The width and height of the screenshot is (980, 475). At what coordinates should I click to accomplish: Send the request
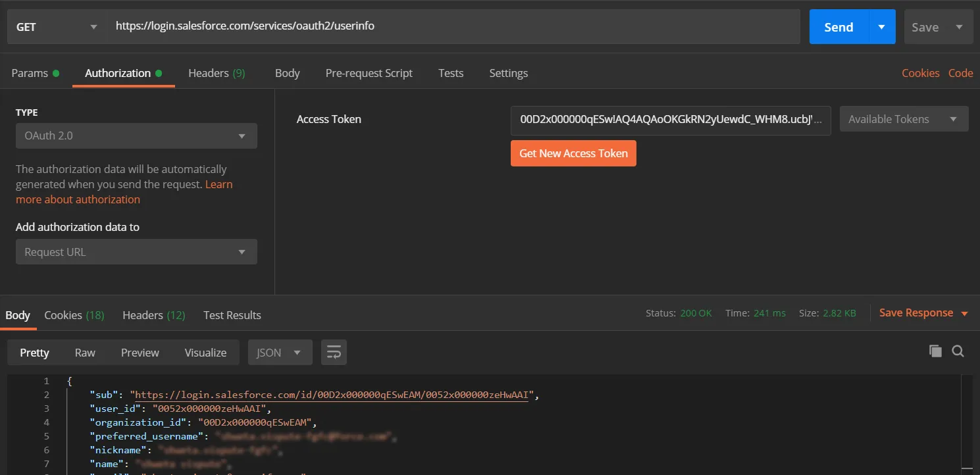pyautogui.click(x=838, y=27)
